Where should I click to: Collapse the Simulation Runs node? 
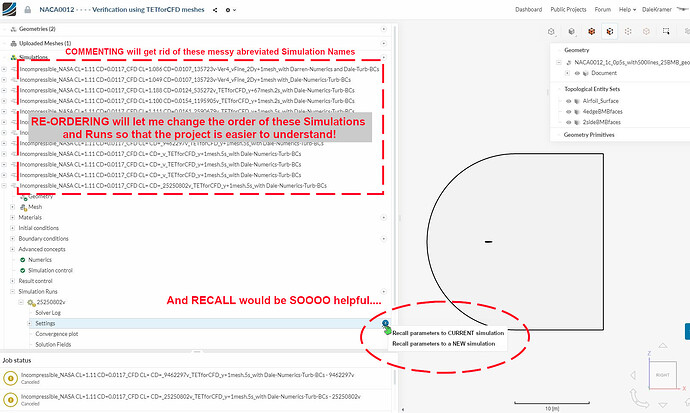coord(13,291)
